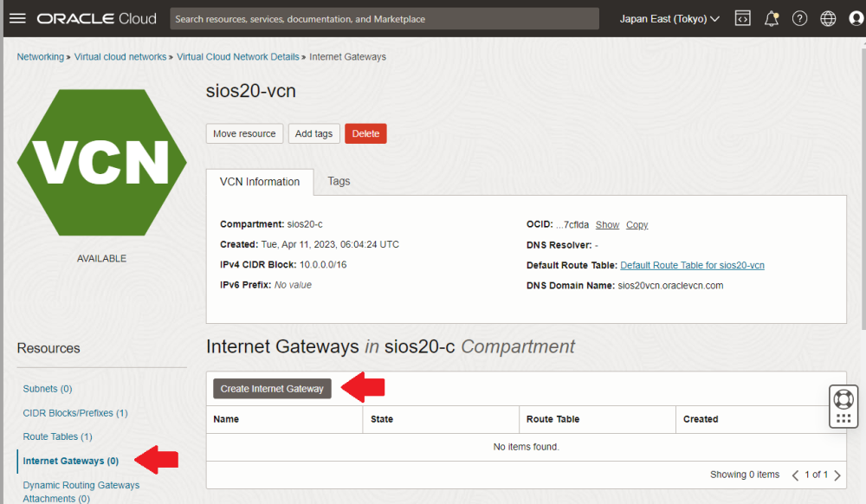Open the help question mark menu
The image size is (866, 504).
pos(799,19)
